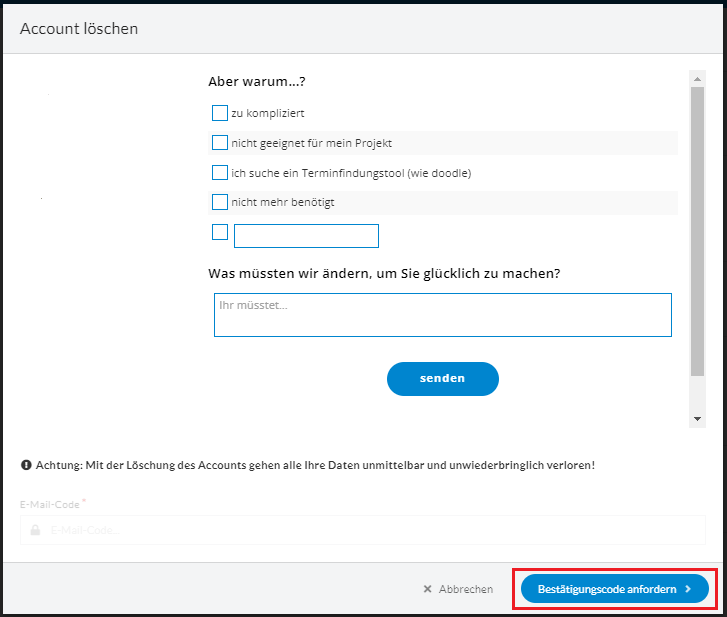Click into the "Ihr müsstet..." feedback textarea
The image size is (727, 617).
point(442,315)
